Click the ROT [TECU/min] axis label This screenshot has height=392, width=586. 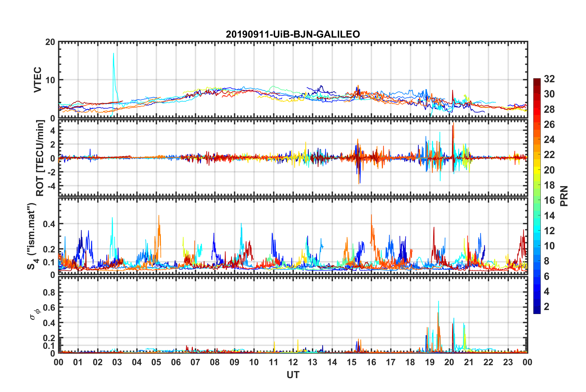pos(40,158)
